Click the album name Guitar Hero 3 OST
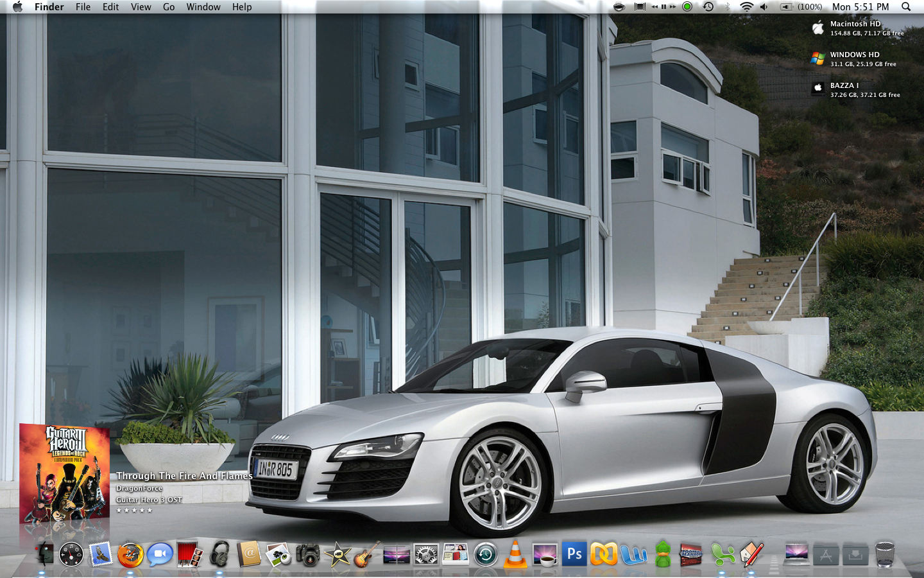The height and width of the screenshot is (578, 924). 149,500
